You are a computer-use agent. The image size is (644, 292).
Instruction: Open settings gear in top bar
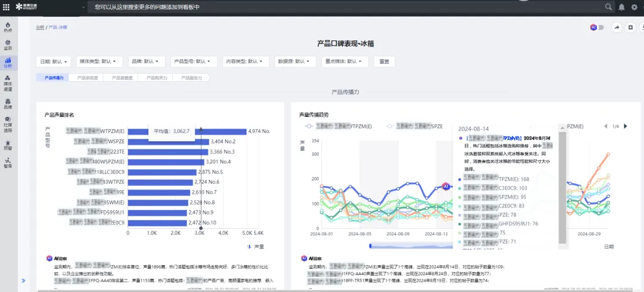tap(634, 7)
